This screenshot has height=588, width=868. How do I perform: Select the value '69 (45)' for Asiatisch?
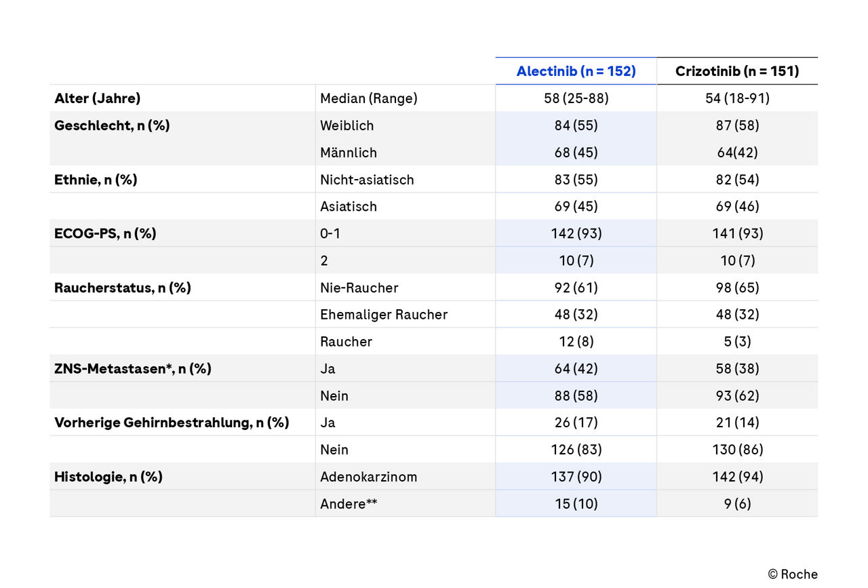click(x=576, y=206)
